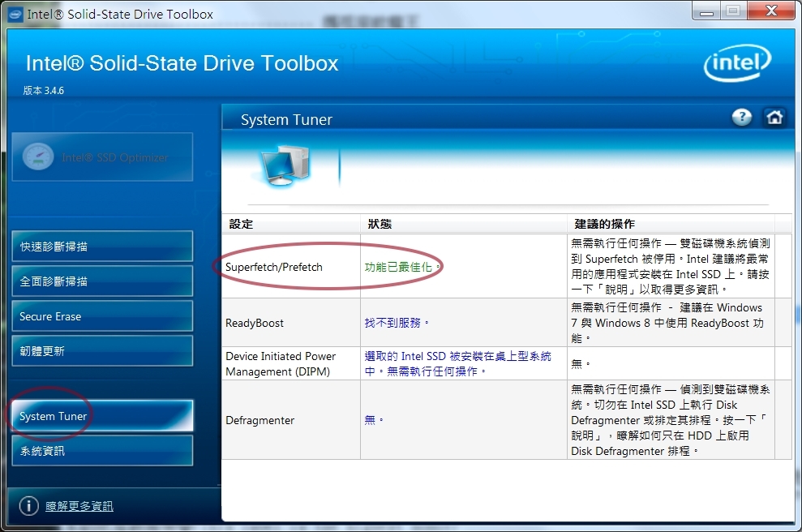Image resolution: width=802 pixels, height=532 pixels.
Task: Click the Defragmenter status 無
Action: coord(373,420)
